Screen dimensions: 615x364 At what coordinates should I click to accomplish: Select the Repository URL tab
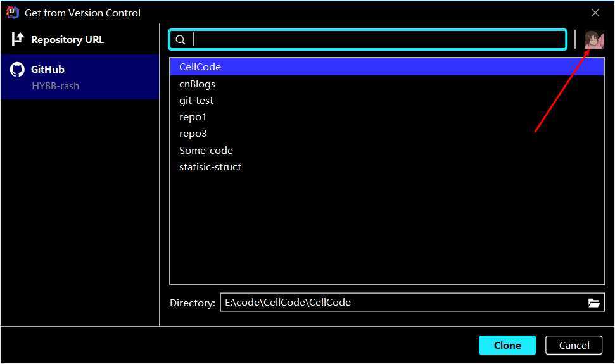pyautogui.click(x=80, y=40)
